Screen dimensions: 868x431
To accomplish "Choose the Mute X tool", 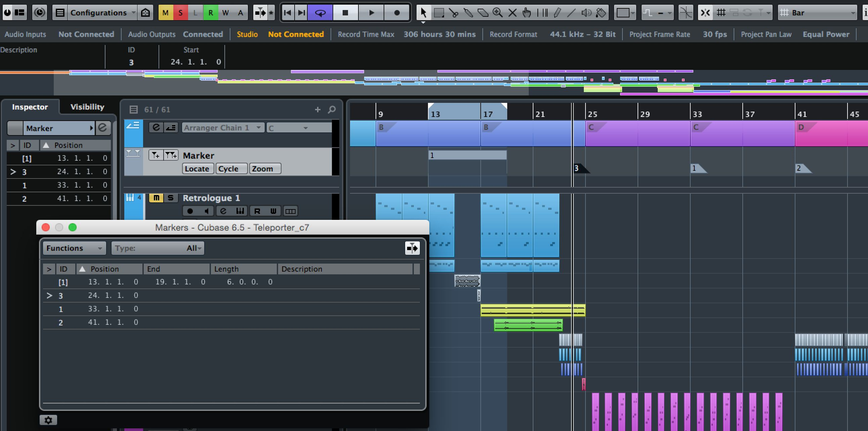I will 512,13.
